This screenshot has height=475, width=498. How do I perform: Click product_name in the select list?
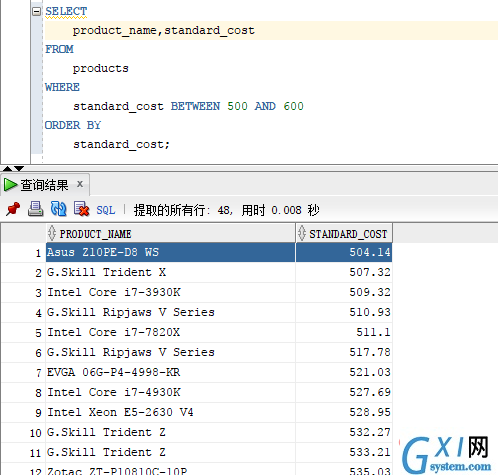click(115, 30)
